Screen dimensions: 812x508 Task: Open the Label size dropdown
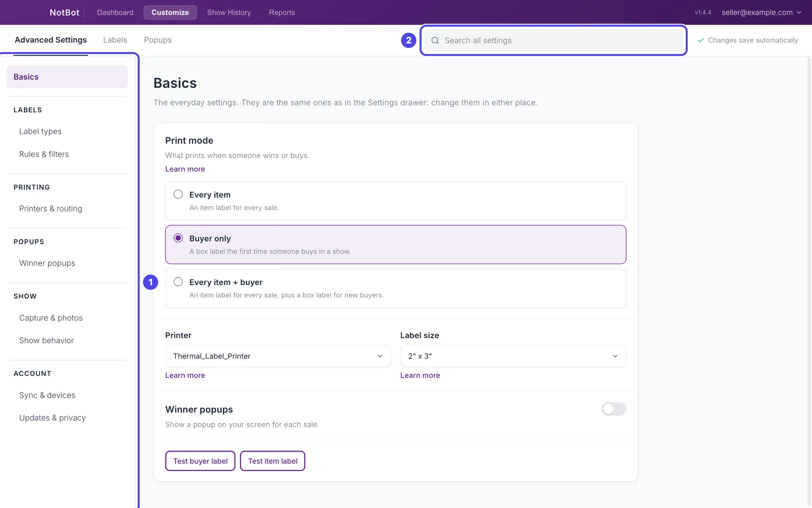(513, 356)
